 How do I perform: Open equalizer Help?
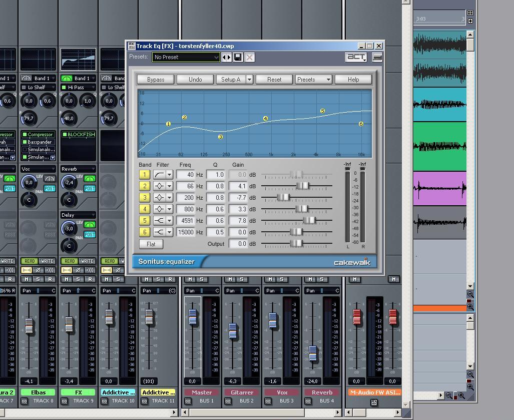click(x=353, y=79)
